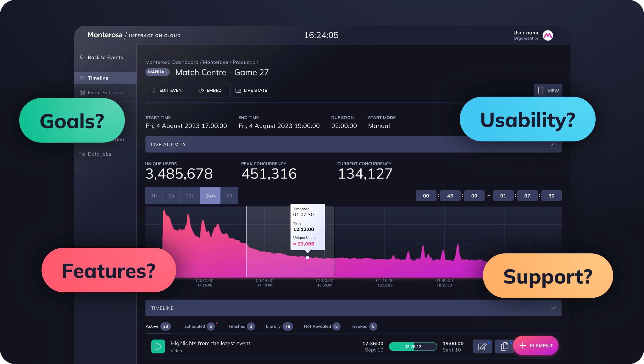Switch chart range to 1h
Viewport: 644px width, 364px height.
pyautogui.click(x=154, y=196)
